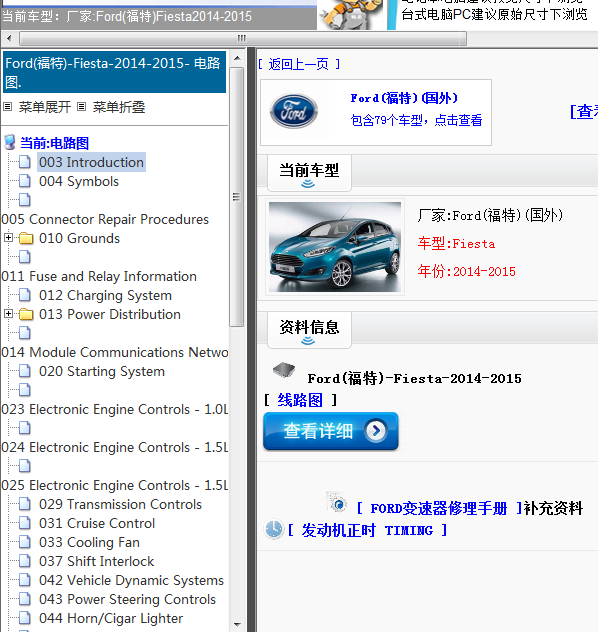Click the book icon beside 当前:电路图

click(x=10, y=143)
